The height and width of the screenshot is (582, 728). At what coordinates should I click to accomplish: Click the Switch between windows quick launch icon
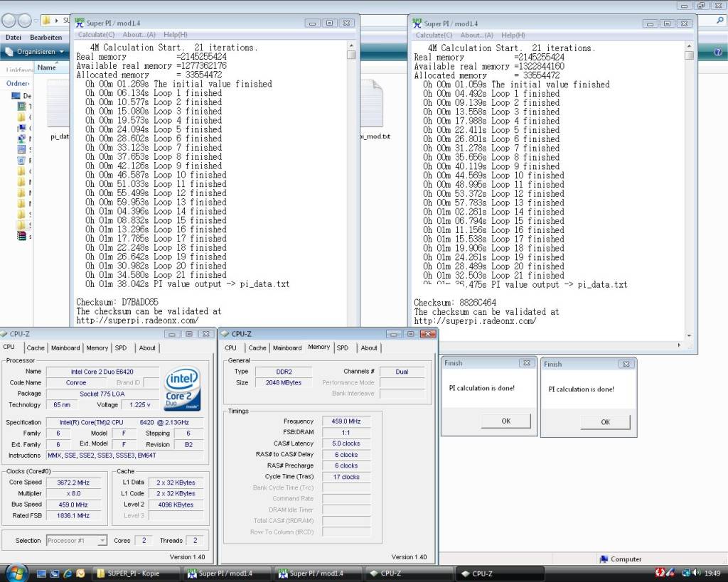click(x=54, y=573)
